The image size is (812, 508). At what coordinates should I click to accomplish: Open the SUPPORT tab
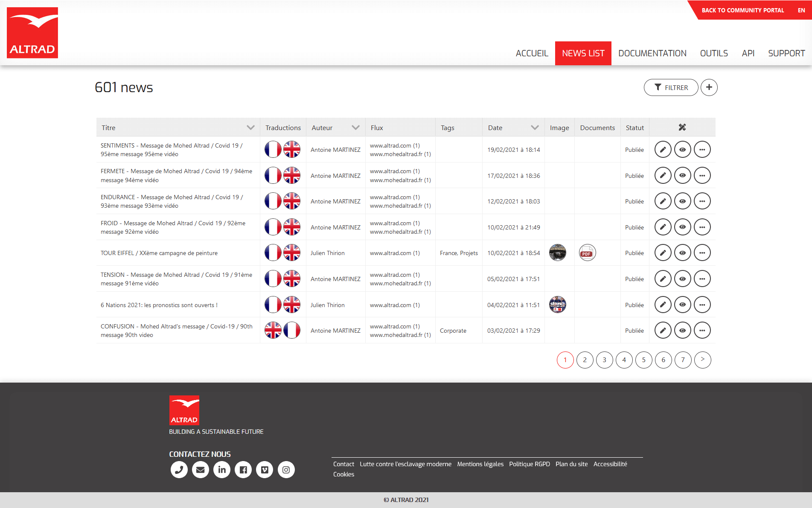pyautogui.click(x=786, y=53)
